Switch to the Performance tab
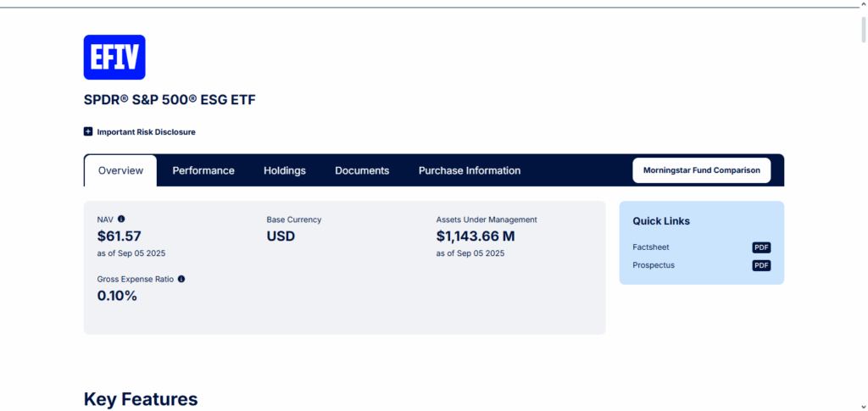Image resolution: width=868 pixels, height=411 pixels. (x=203, y=170)
